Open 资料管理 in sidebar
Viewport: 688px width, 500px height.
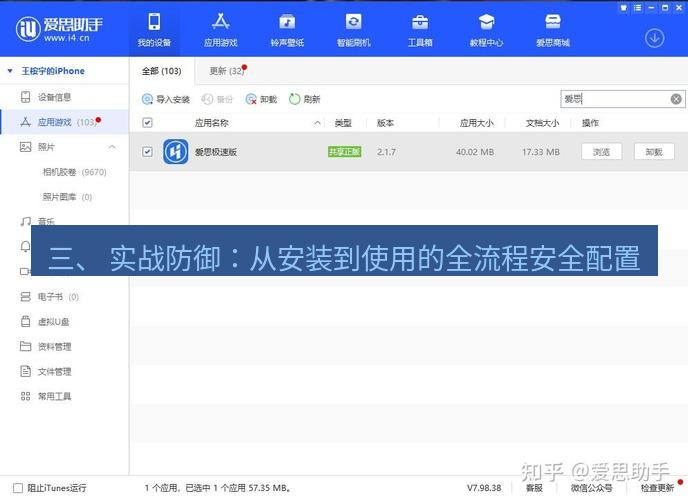tap(54, 347)
